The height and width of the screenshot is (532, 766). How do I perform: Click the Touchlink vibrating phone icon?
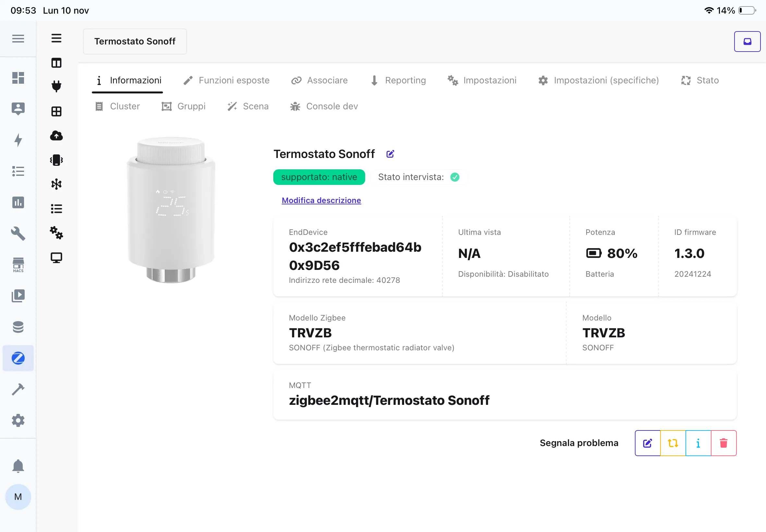(56, 160)
